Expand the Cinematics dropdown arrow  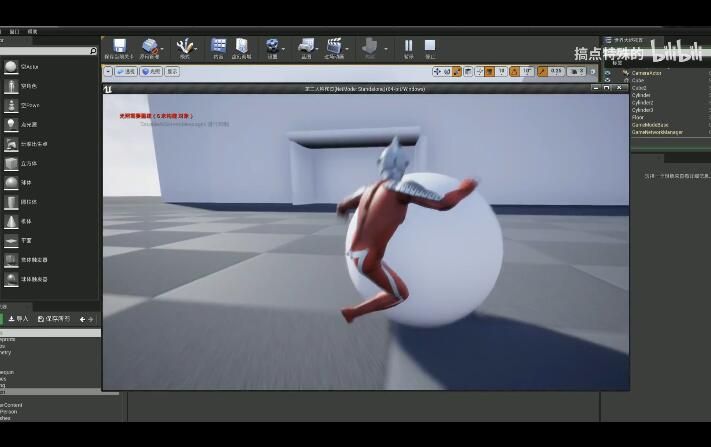tap(347, 49)
